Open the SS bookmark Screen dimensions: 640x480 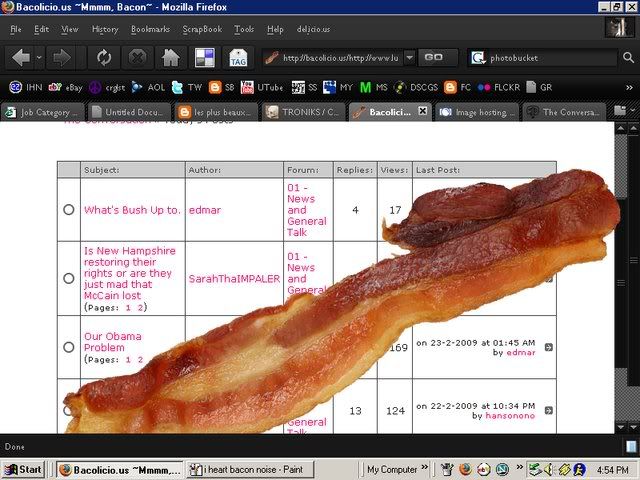pyautogui.click(x=304, y=87)
